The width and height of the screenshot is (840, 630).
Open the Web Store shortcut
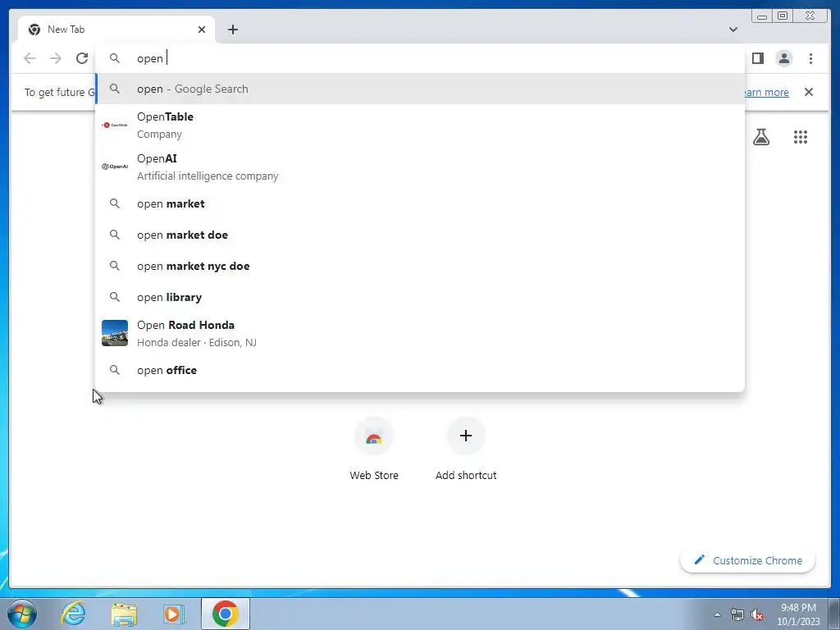click(x=374, y=449)
